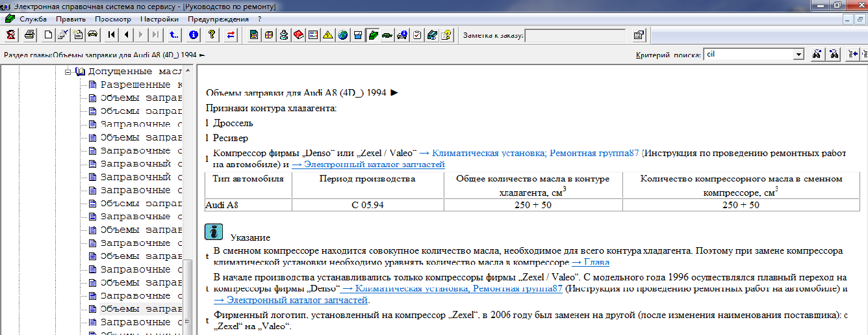This screenshot has width=868, height=335.
Task: Click the heading 'Объемы заправки для Audi A8 (4D_) 1994'
Action: click(296, 92)
